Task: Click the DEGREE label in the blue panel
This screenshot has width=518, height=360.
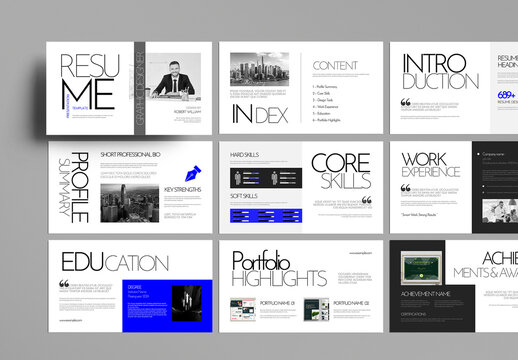Action: [x=135, y=287]
